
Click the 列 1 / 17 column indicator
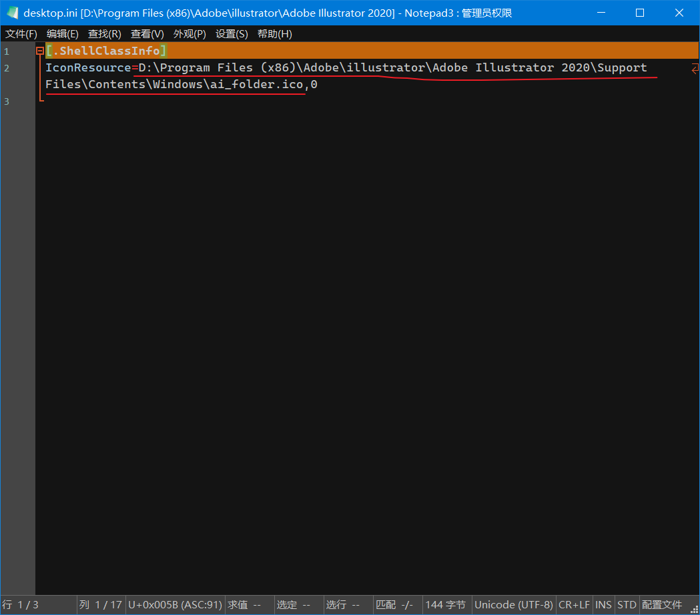coord(100,605)
